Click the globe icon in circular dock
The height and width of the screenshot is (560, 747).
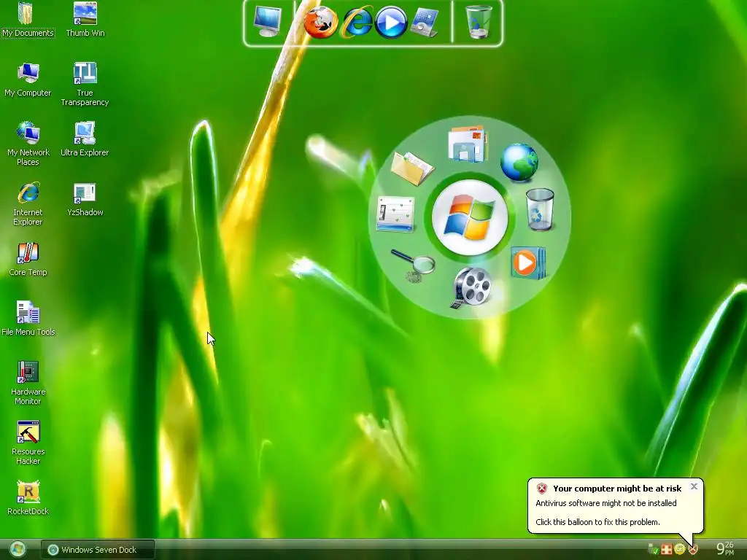[519, 163]
